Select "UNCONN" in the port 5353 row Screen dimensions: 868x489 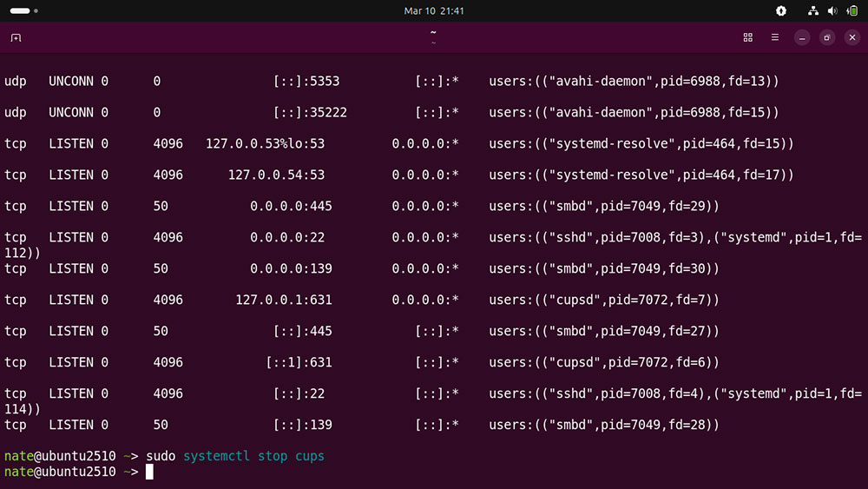pos(71,81)
